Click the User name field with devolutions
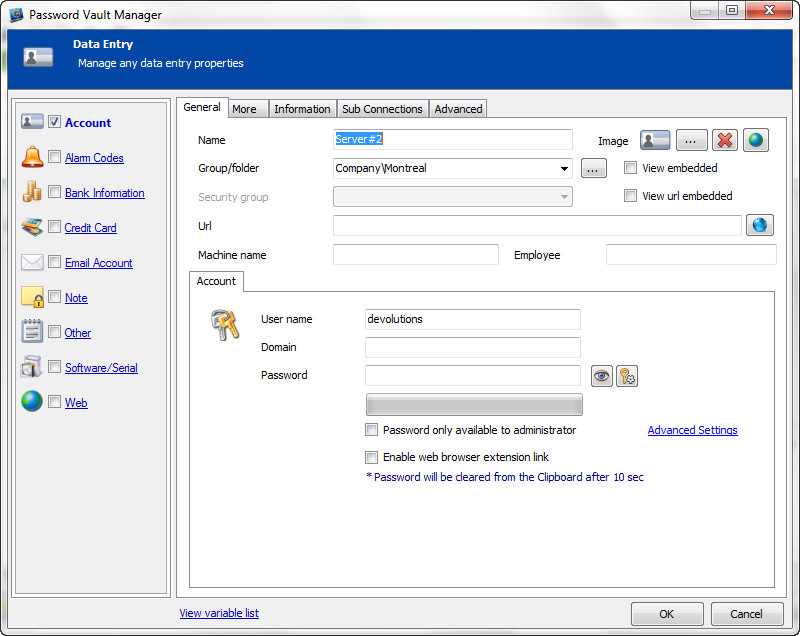 tap(472, 319)
